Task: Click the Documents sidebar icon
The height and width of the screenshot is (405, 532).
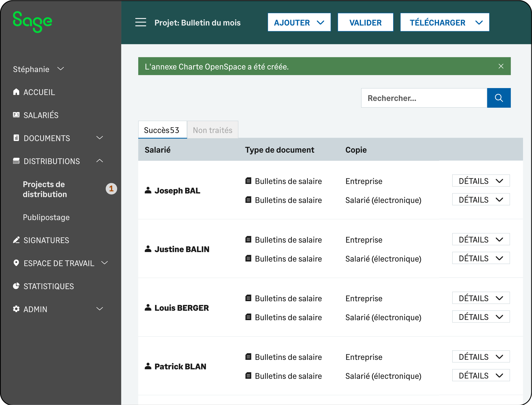Action: click(x=16, y=138)
